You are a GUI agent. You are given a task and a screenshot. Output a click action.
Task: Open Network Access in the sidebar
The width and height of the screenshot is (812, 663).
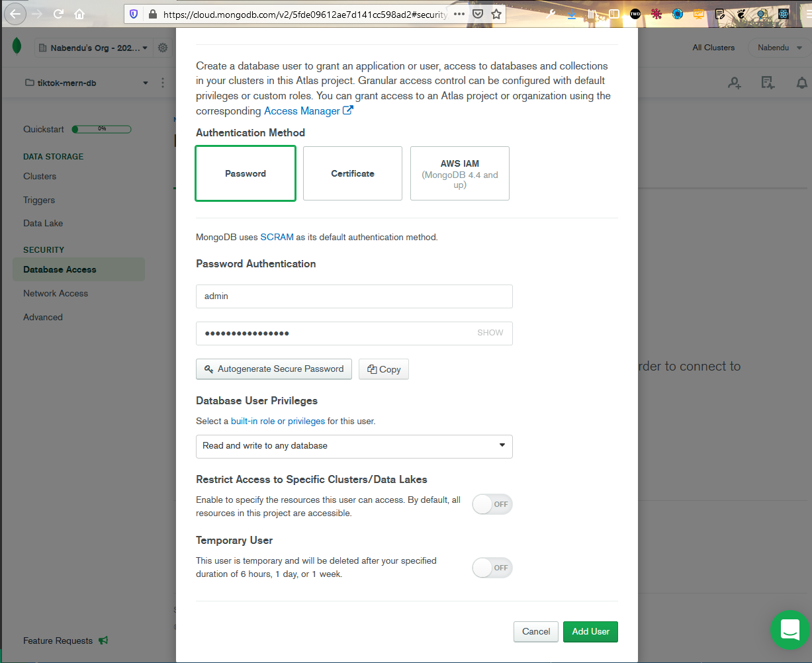click(x=56, y=293)
